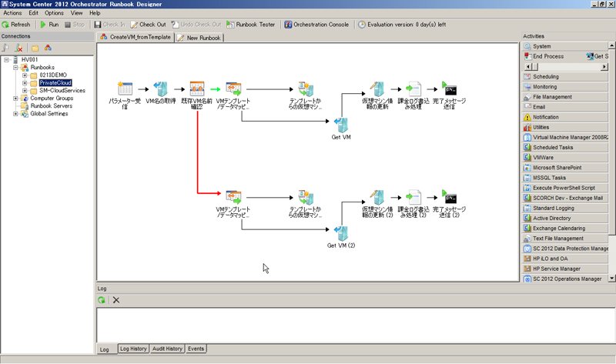The height and width of the screenshot is (364, 616).
Task: Open the Actions menu
Action: (x=12, y=13)
